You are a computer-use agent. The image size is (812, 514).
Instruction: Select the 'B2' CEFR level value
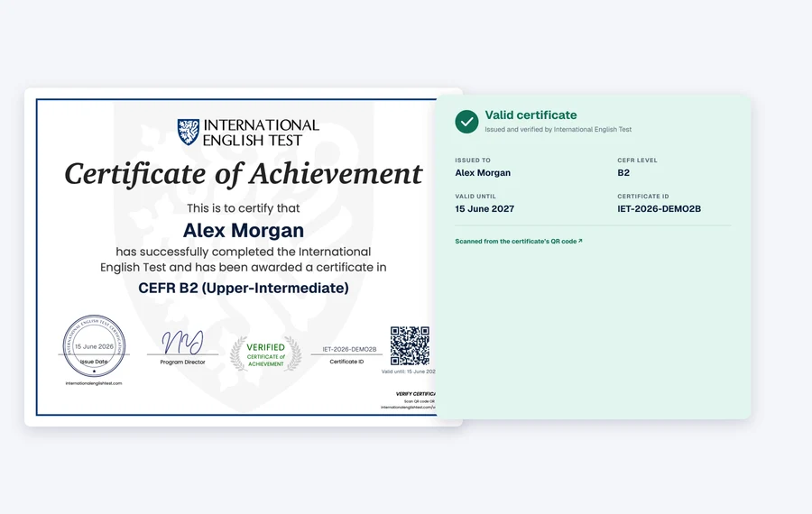click(623, 173)
